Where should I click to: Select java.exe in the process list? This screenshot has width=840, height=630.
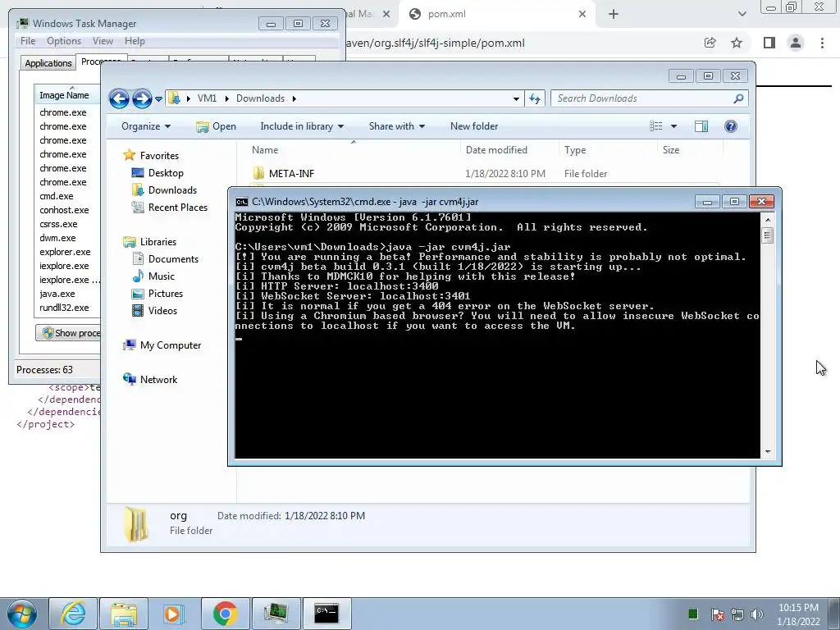(x=57, y=294)
